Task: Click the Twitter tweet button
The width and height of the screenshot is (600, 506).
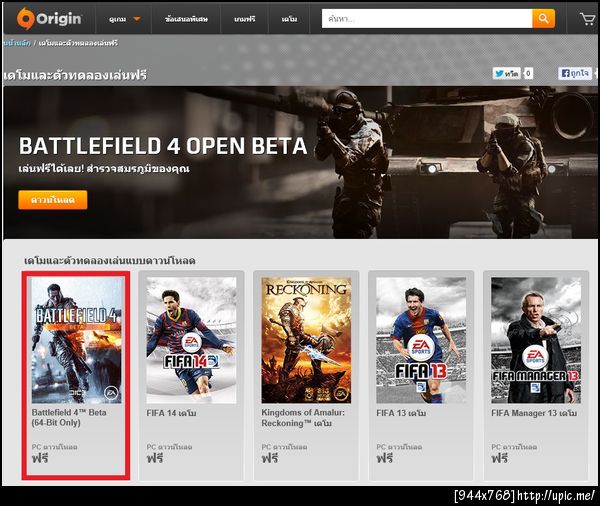Action: coord(507,73)
